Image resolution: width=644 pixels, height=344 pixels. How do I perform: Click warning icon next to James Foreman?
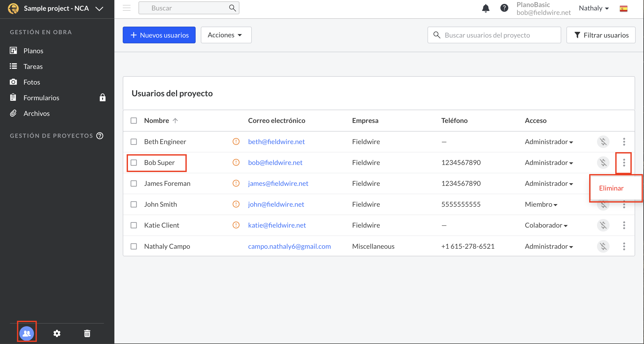tap(236, 183)
